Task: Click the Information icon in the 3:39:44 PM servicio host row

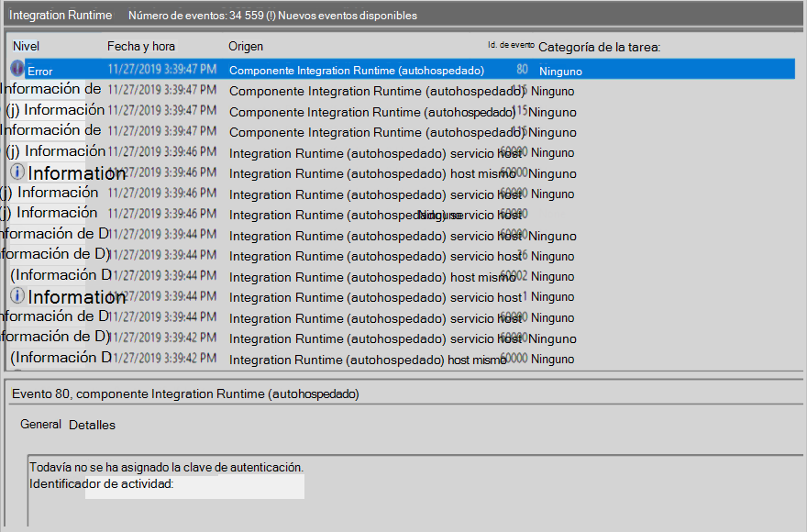Action: (x=17, y=295)
